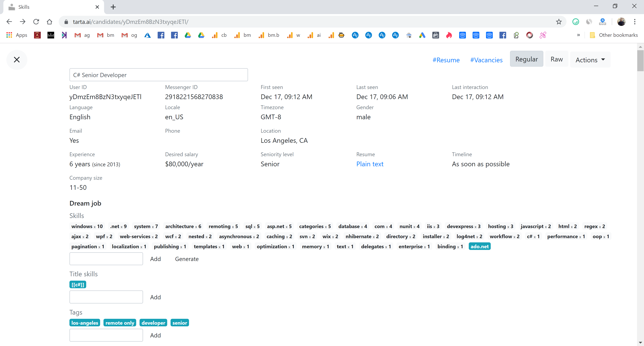This screenshot has width=644, height=346.
Task: Click Generate skills button
Action: pyautogui.click(x=186, y=259)
